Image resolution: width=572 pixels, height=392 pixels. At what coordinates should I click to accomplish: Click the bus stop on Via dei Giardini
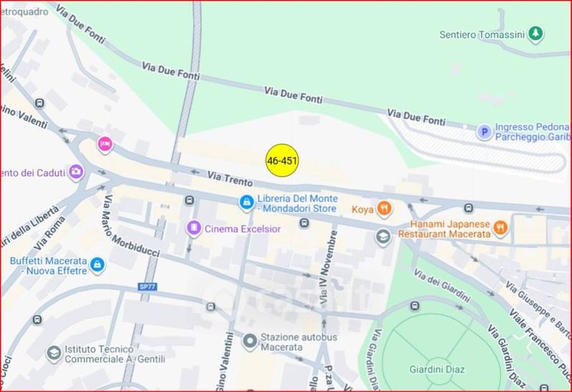click(415, 305)
